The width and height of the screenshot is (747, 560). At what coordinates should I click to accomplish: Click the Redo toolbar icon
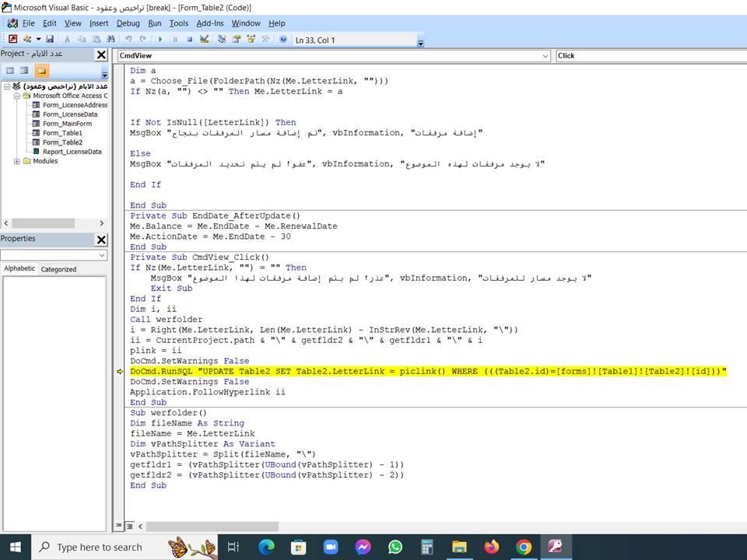[142, 39]
